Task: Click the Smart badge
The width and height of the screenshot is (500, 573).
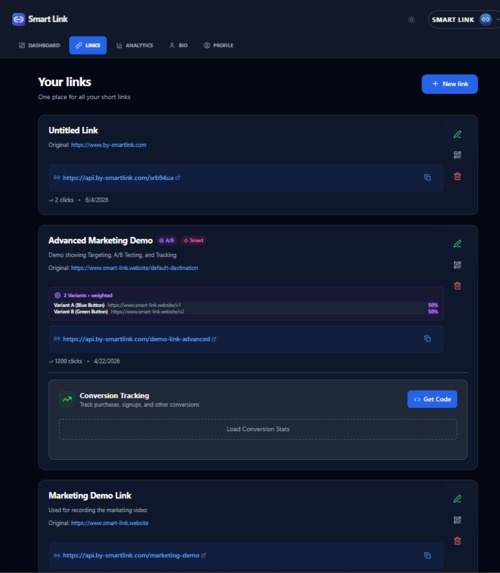Action: (194, 240)
